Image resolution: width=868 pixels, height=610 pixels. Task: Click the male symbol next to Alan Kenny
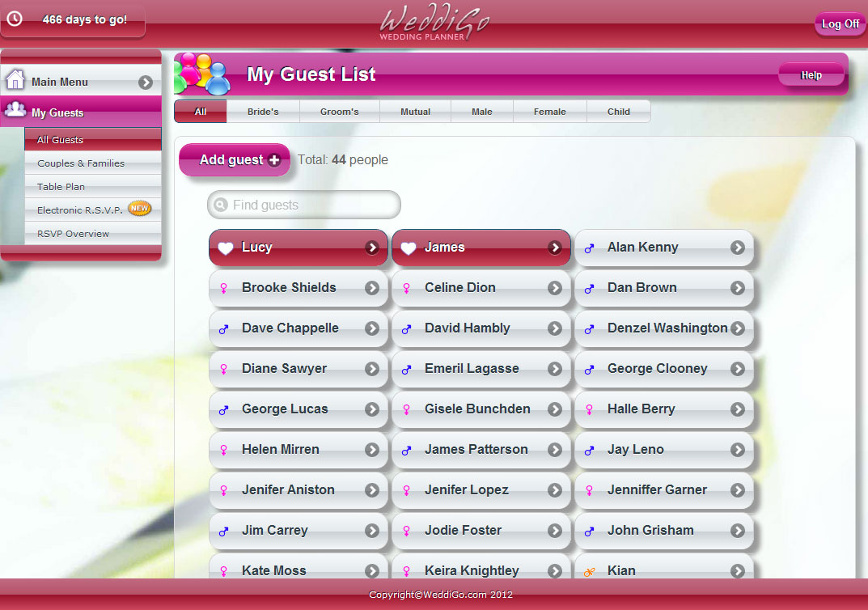(x=590, y=248)
